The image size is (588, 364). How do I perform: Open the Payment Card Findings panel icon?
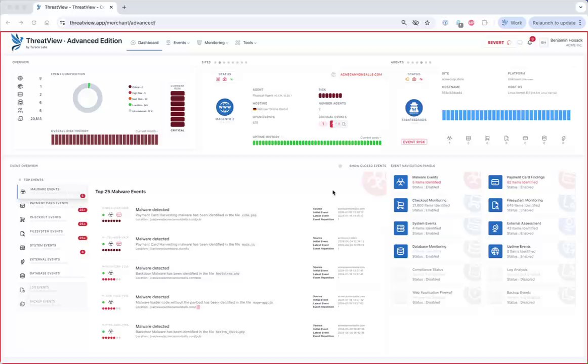click(x=495, y=182)
